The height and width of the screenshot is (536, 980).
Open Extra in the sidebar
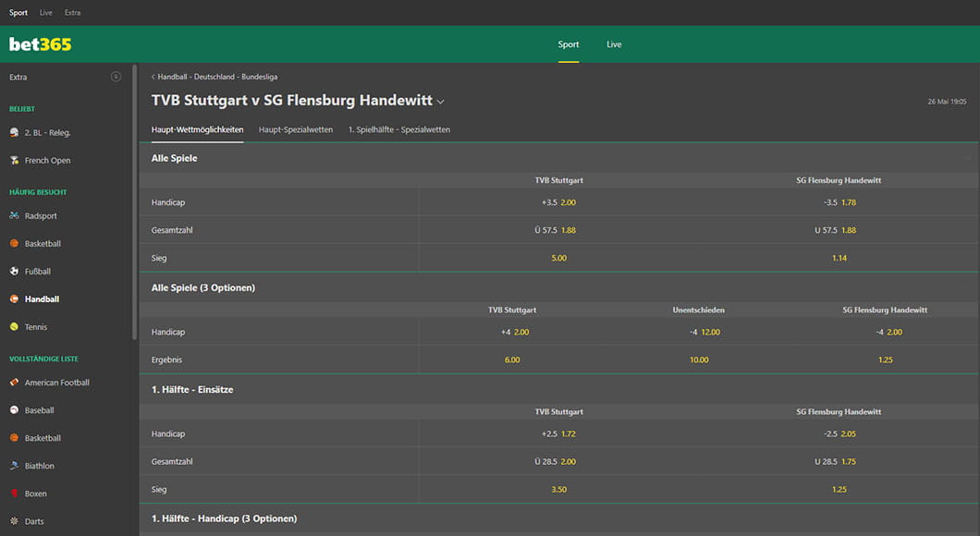18,78
